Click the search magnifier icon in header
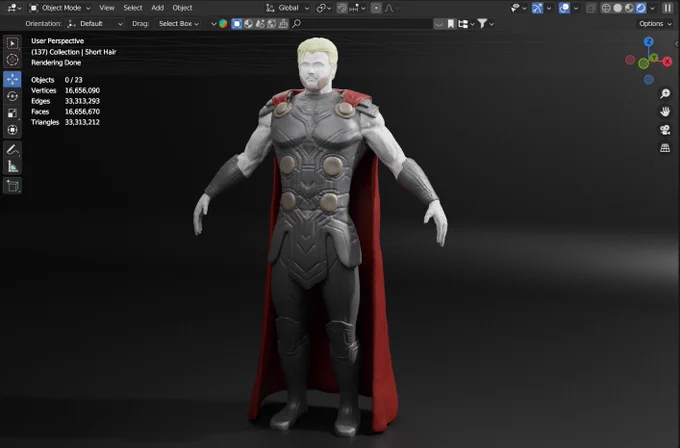Viewport: 680px width, 448px height. click(297, 23)
